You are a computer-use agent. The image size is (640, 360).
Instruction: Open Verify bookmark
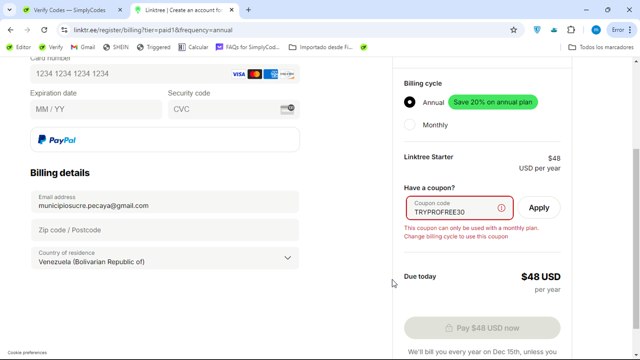click(x=51, y=47)
